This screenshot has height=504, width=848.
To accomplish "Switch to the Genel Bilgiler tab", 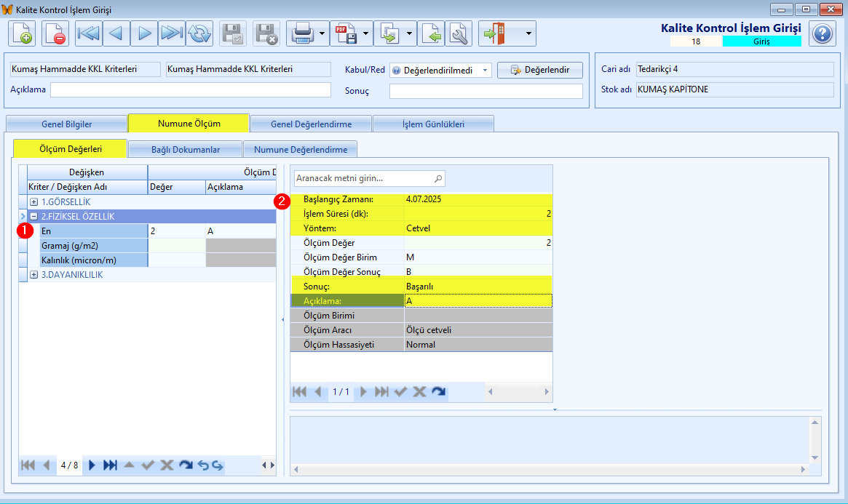I will (x=66, y=124).
